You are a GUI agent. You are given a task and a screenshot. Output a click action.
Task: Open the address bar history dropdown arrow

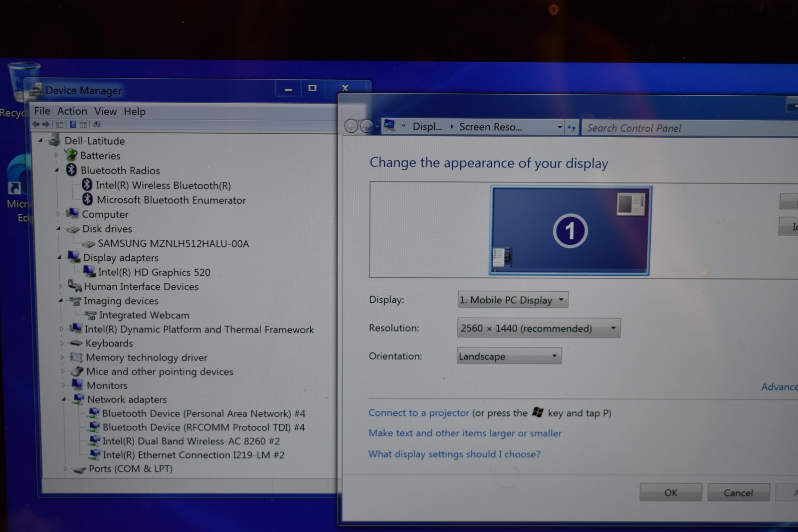click(x=560, y=128)
